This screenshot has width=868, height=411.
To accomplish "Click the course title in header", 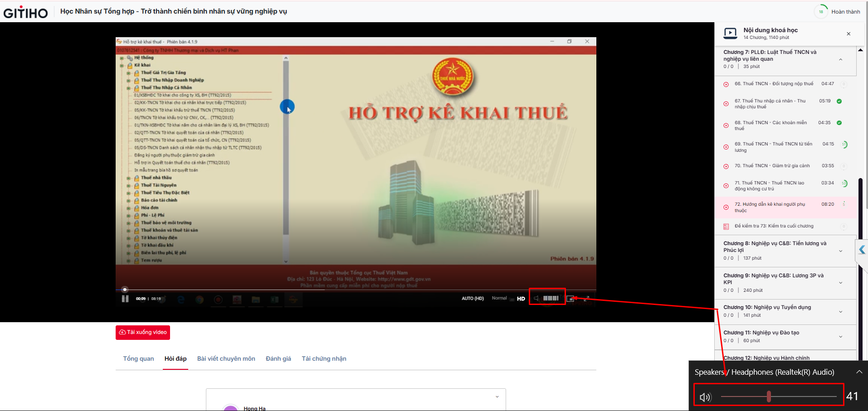I will pos(174,11).
